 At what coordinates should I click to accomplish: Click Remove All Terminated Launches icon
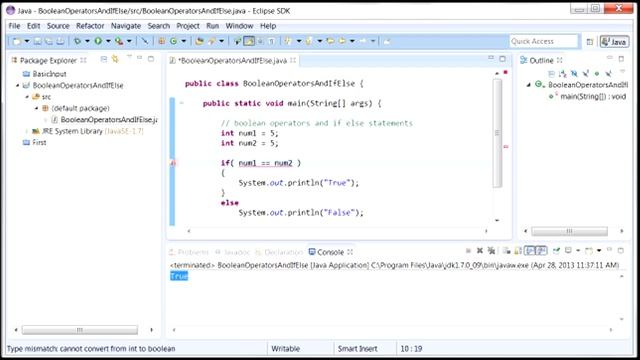(491, 251)
